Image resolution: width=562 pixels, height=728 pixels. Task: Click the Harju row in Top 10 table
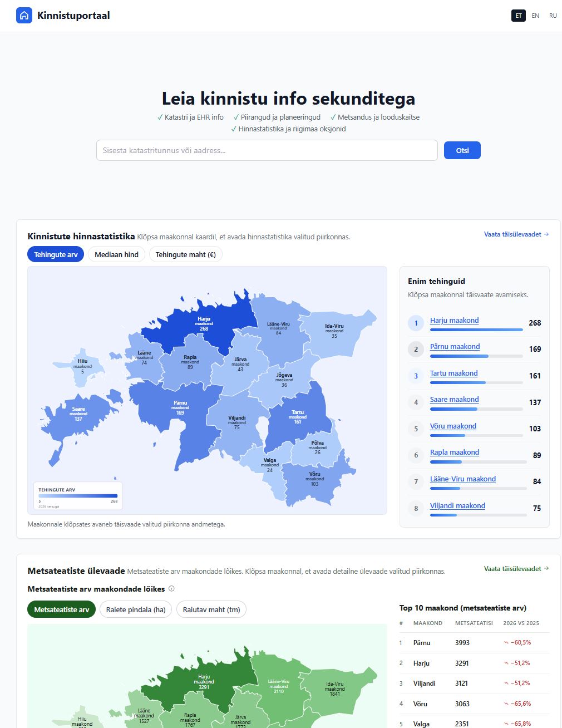(474, 663)
